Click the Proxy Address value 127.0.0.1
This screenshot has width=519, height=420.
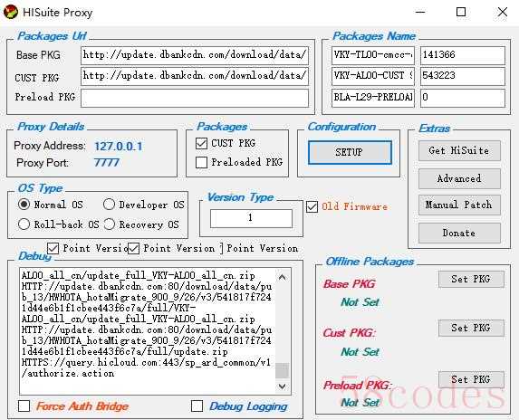(x=118, y=146)
